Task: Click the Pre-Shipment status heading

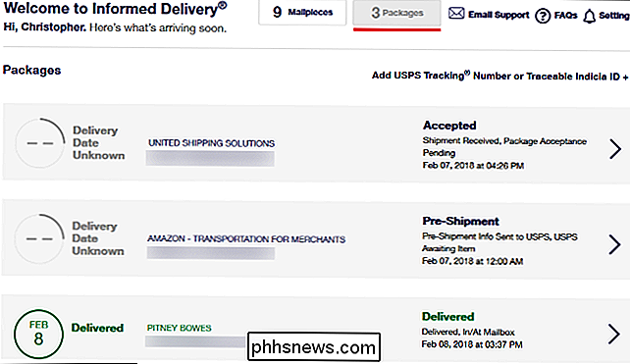Action: (460, 221)
